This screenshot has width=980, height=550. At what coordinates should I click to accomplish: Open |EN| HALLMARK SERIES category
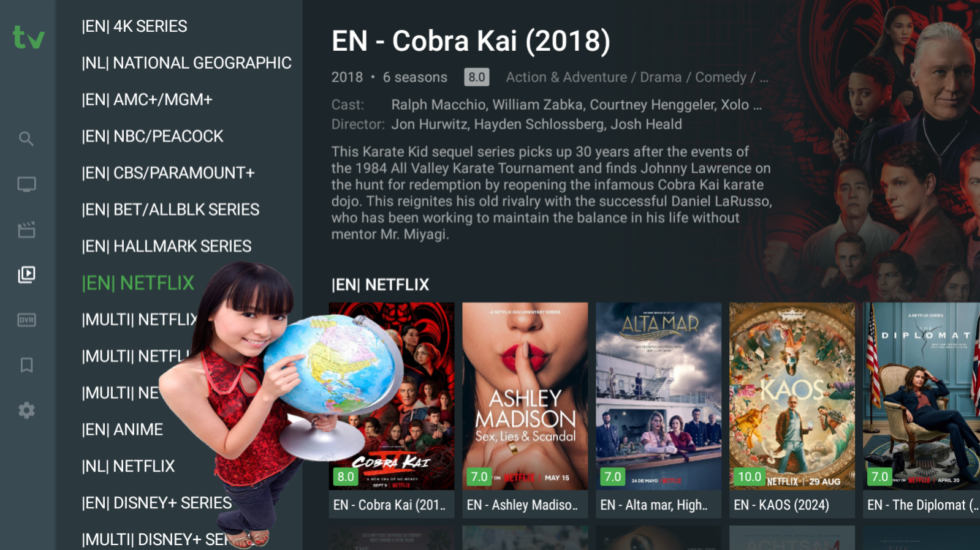tap(167, 246)
